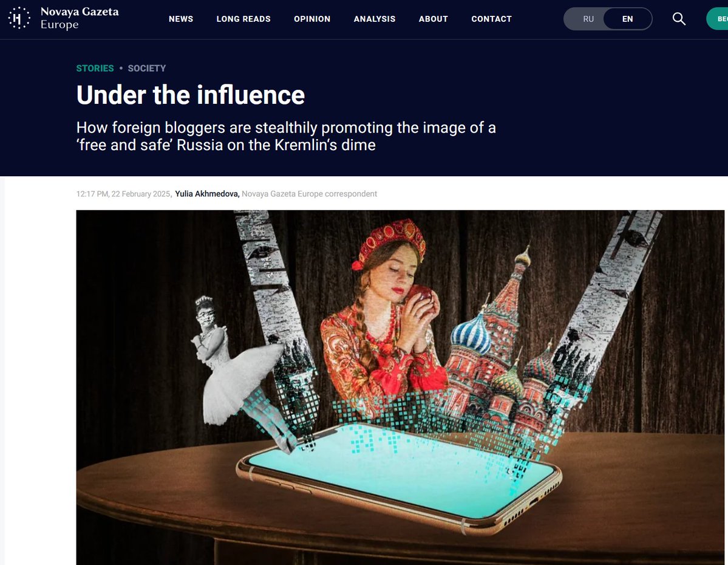Click the glowing smartphone in the illustration

pos(400,476)
